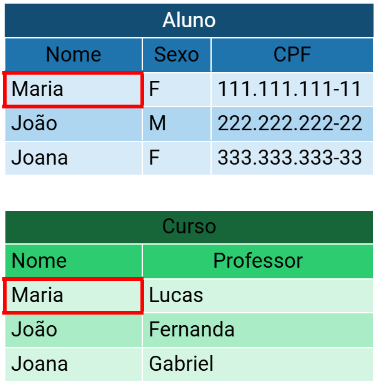Screen dimensions: 377x391
Task: Click the Curso table title header
Action: (189, 227)
